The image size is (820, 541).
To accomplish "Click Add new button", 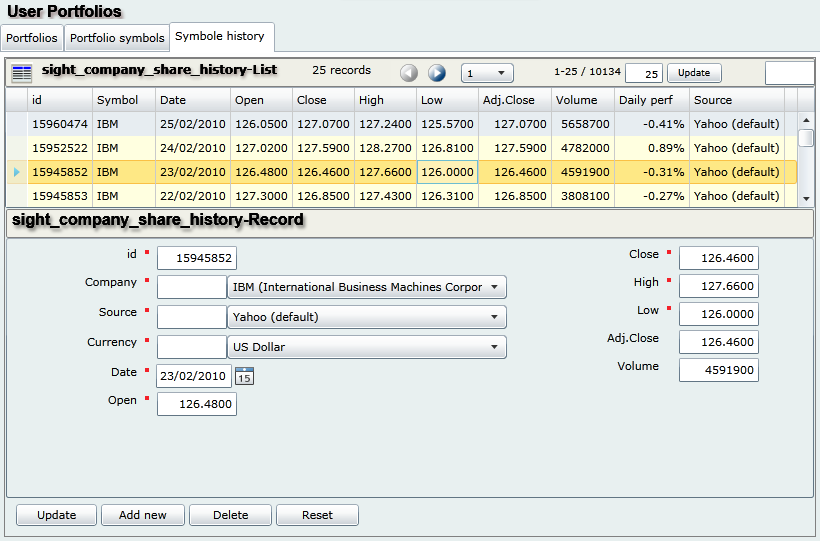I will click(143, 515).
